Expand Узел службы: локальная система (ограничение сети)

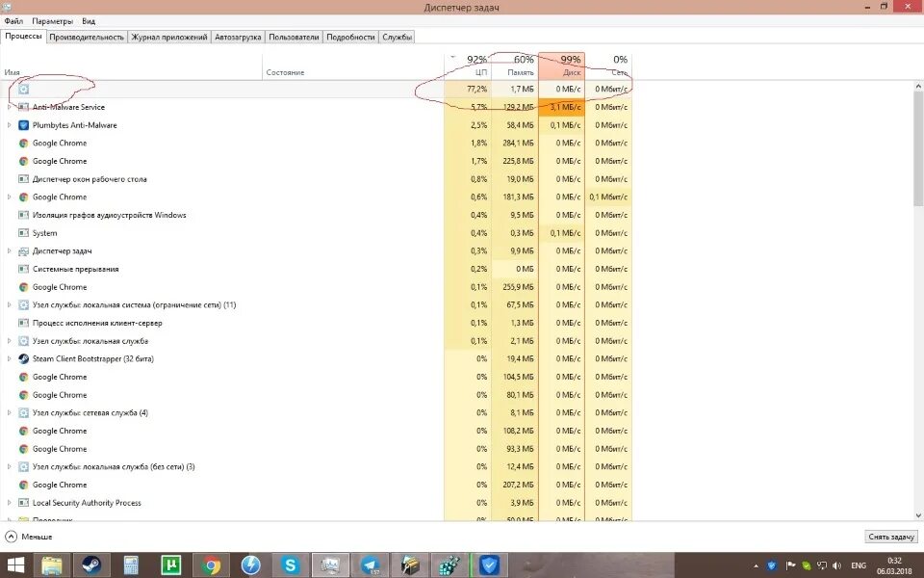pyautogui.click(x=9, y=305)
